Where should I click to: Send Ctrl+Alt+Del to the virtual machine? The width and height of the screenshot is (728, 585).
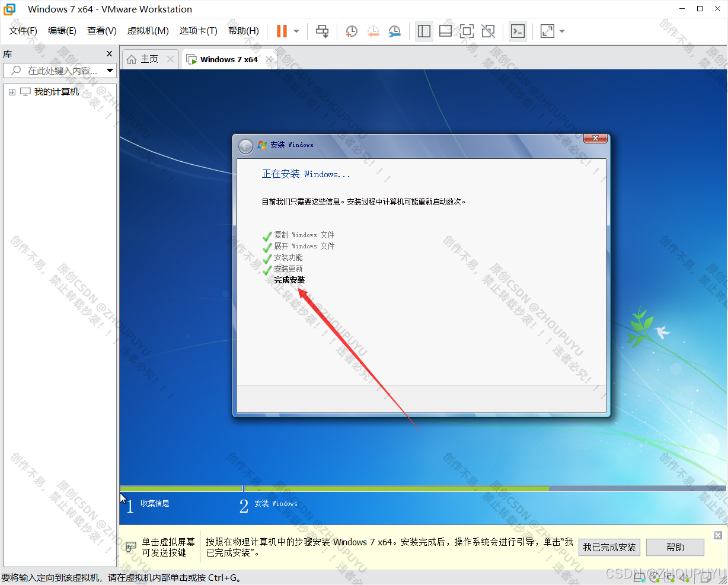[x=322, y=31]
